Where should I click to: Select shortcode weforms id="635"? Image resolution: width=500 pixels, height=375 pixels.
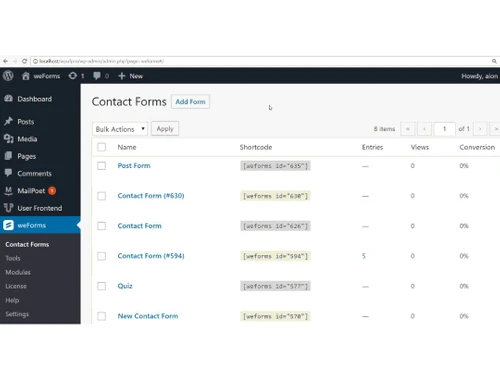click(x=275, y=166)
